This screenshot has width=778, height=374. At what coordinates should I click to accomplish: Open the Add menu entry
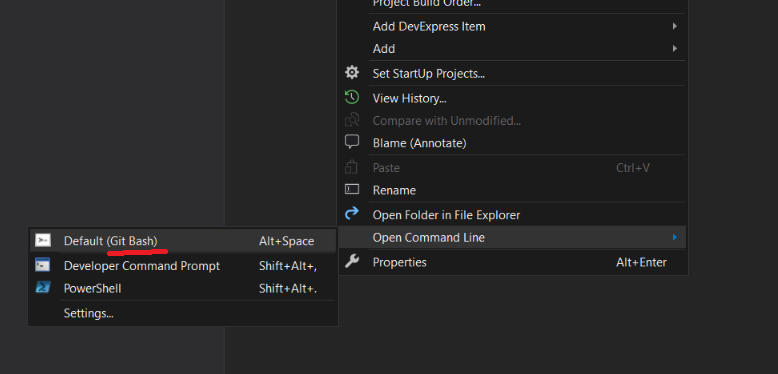click(512, 49)
